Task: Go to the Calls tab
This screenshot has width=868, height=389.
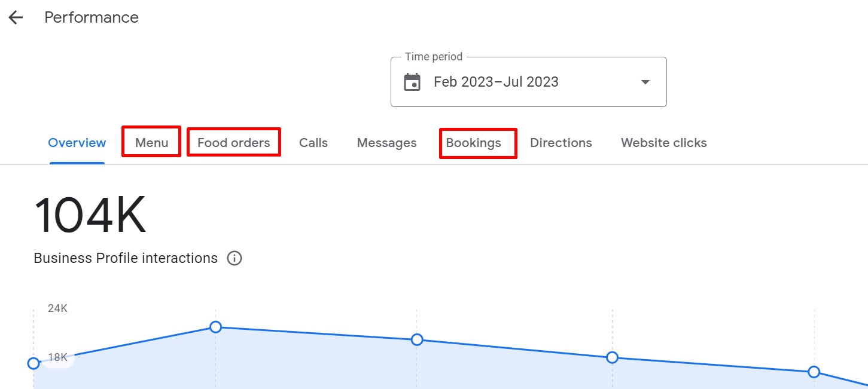Action: point(313,143)
